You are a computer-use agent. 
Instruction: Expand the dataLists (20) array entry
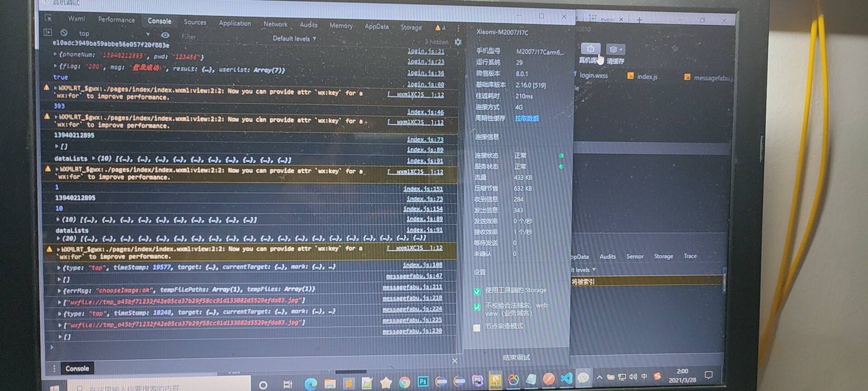[x=58, y=238]
